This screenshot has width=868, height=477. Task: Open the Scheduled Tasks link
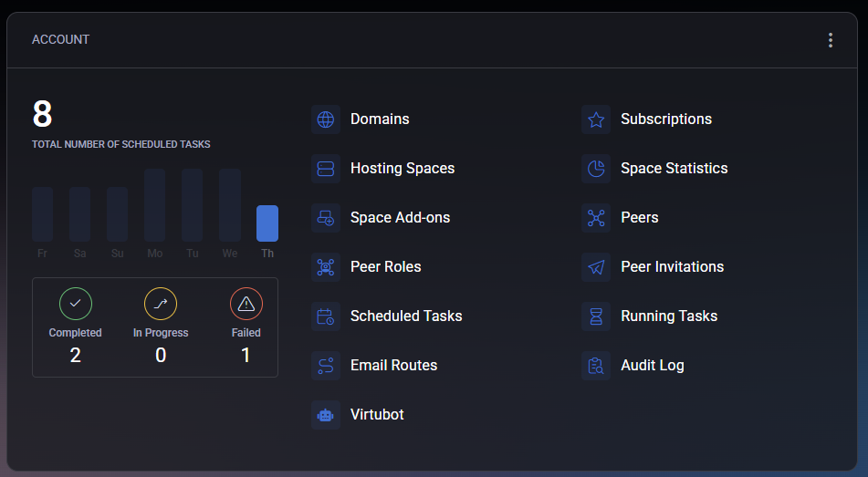click(406, 316)
